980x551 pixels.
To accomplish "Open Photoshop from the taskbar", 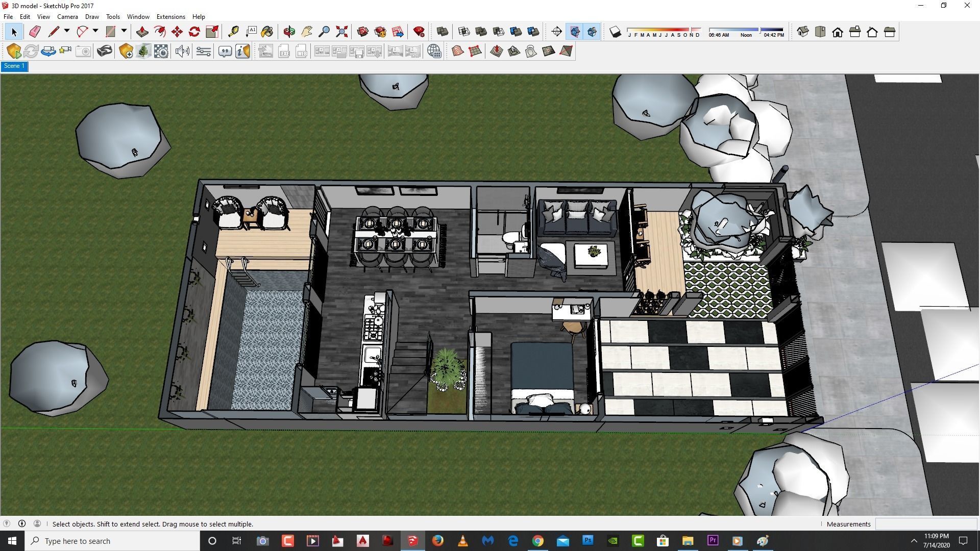I will (587, 541).
